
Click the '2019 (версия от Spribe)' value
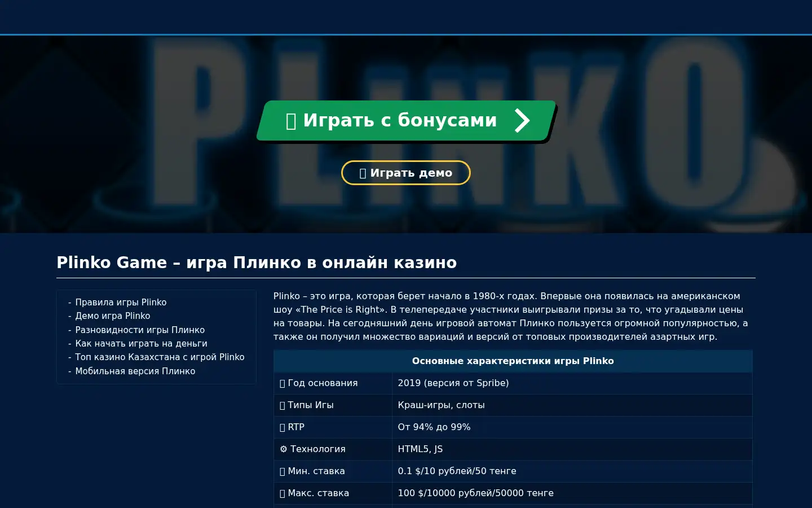pyautogui.click(x=453, y=383)
